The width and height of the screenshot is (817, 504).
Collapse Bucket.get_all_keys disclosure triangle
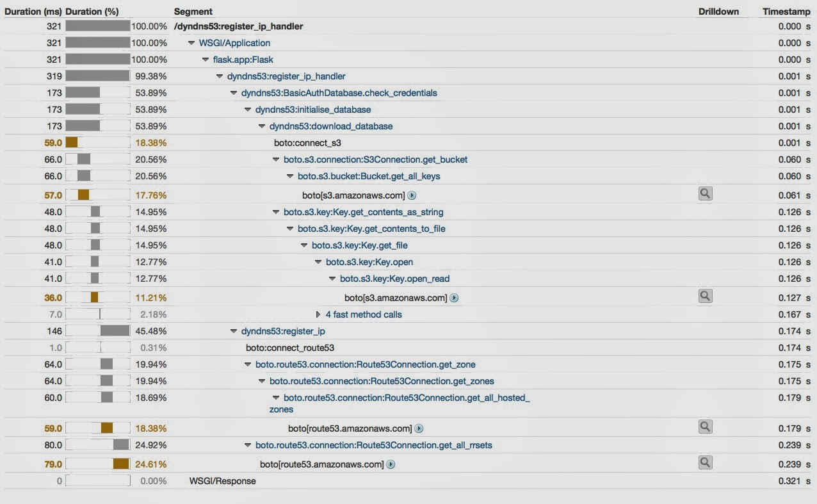click(x=290, y=176)
